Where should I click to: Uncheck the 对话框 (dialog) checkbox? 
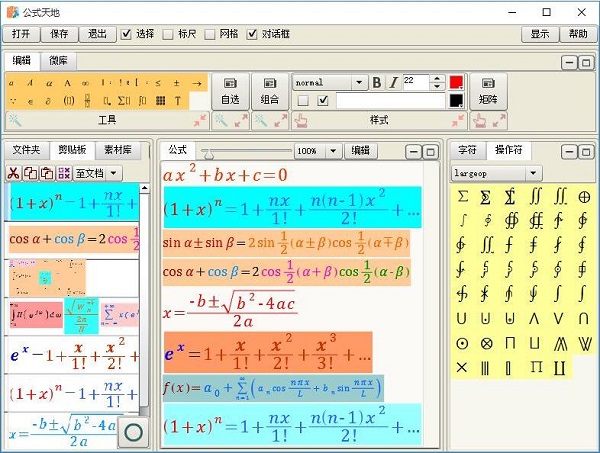pyautogui.click(x=252, y=34)
